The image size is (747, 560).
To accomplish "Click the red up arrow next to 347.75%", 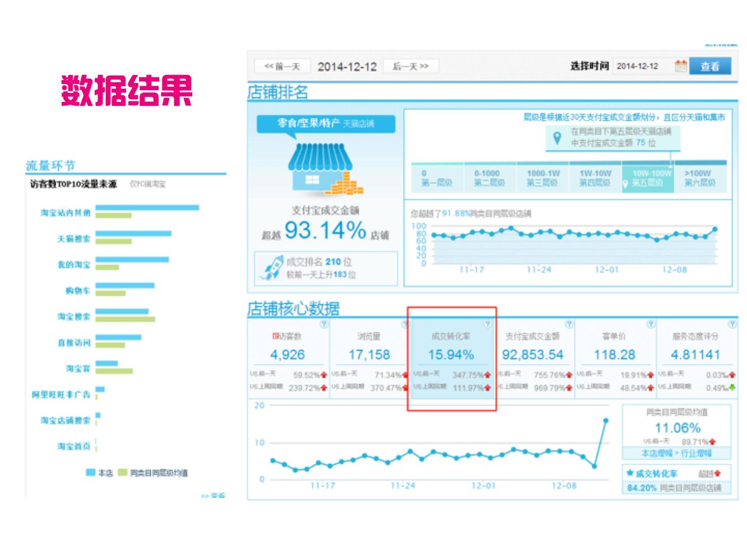I will pyautogui.click(x=487, y=376).
